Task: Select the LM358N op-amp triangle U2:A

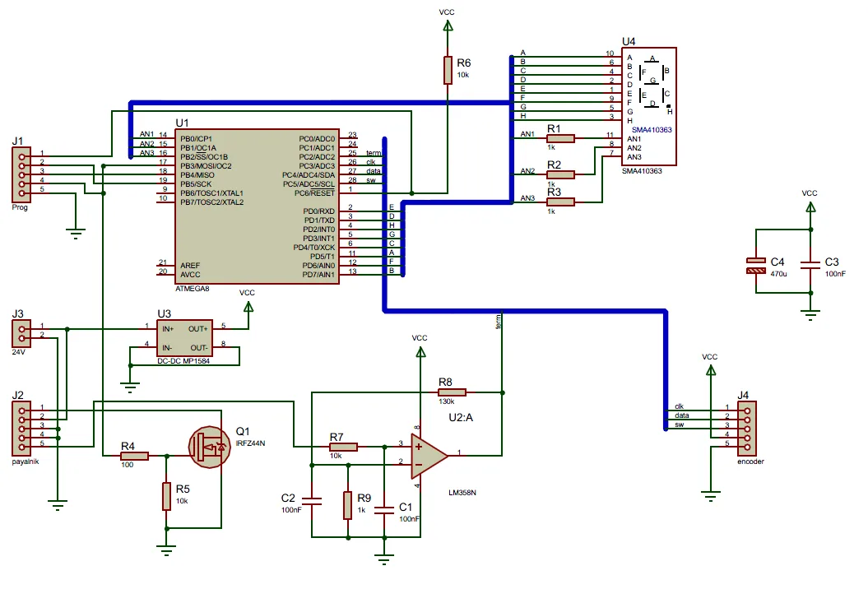Action: click(x=429, y=455)
